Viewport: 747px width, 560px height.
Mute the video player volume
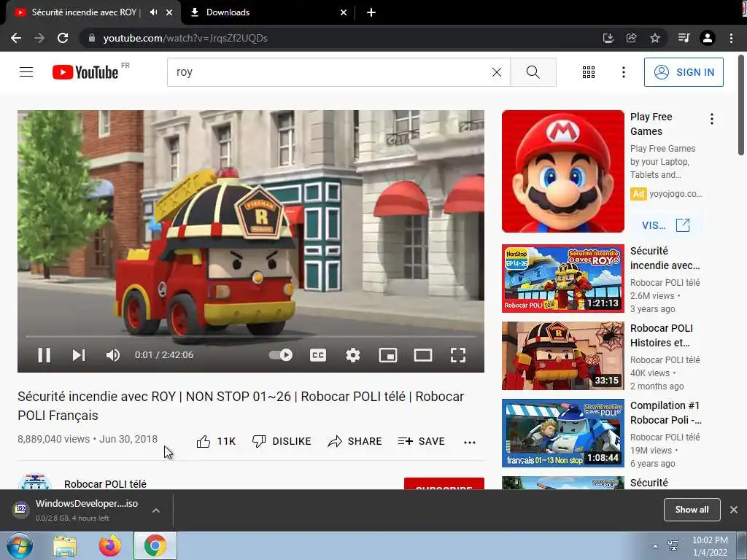coord(113,355)
